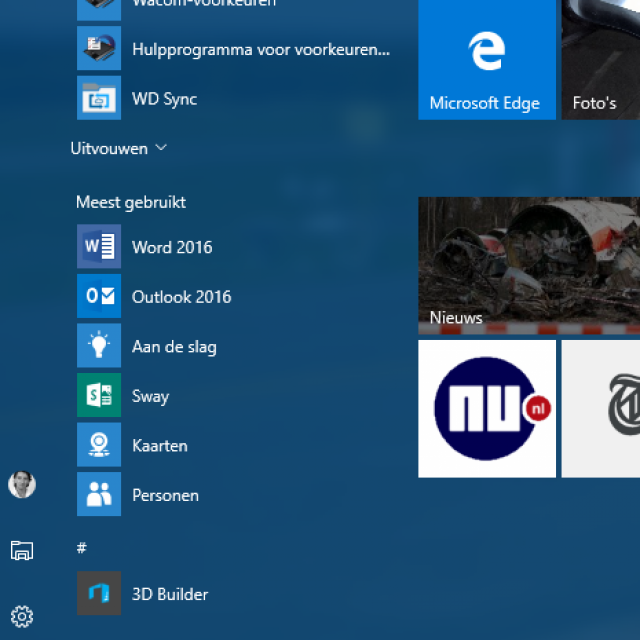Open the Aan de slag lightbulb app
This screenshot has height=640, width=640.
point(99,346)
